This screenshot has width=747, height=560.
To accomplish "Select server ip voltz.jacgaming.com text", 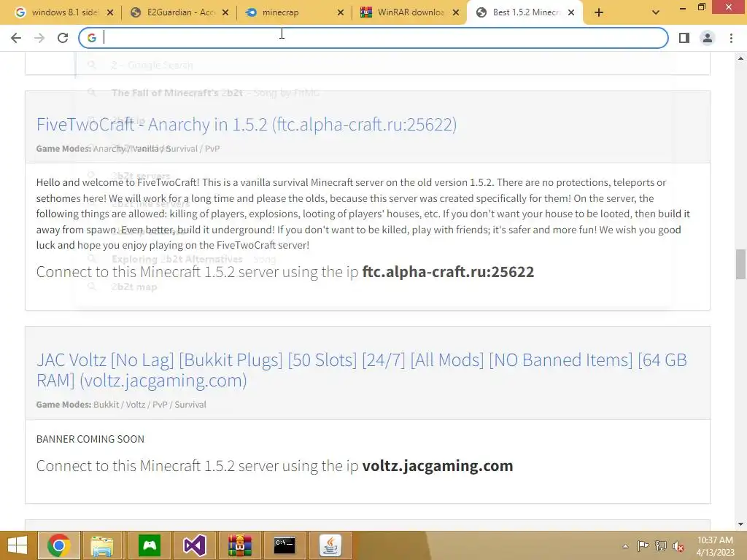I will [438, 466].
